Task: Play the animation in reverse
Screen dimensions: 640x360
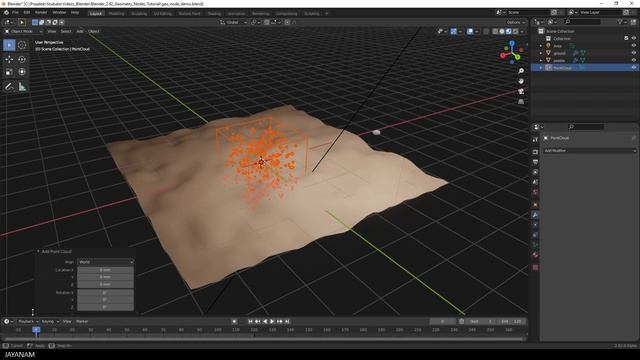Action: pos(265,322)
